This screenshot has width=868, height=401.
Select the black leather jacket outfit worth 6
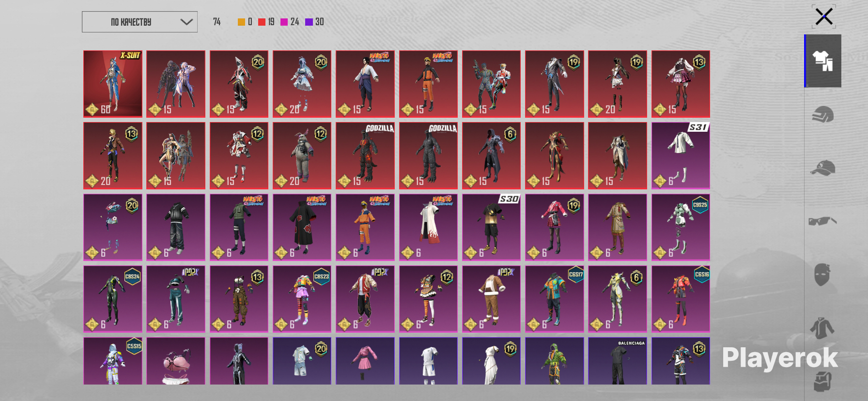(x=176, y=227)
